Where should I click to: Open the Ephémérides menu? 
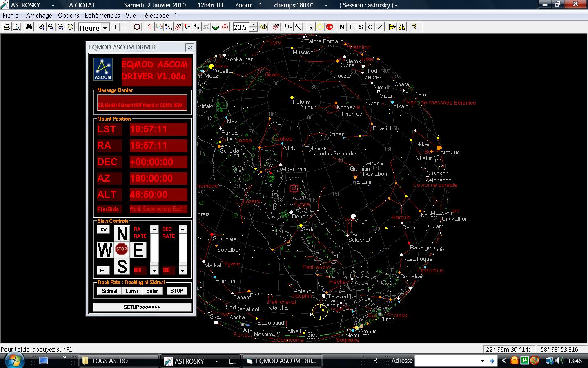(x=102, y=16)
